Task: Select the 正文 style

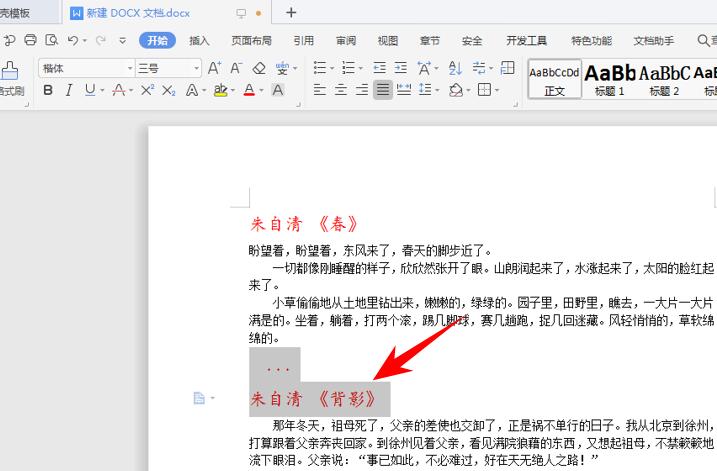Action: tap(555, 79)
